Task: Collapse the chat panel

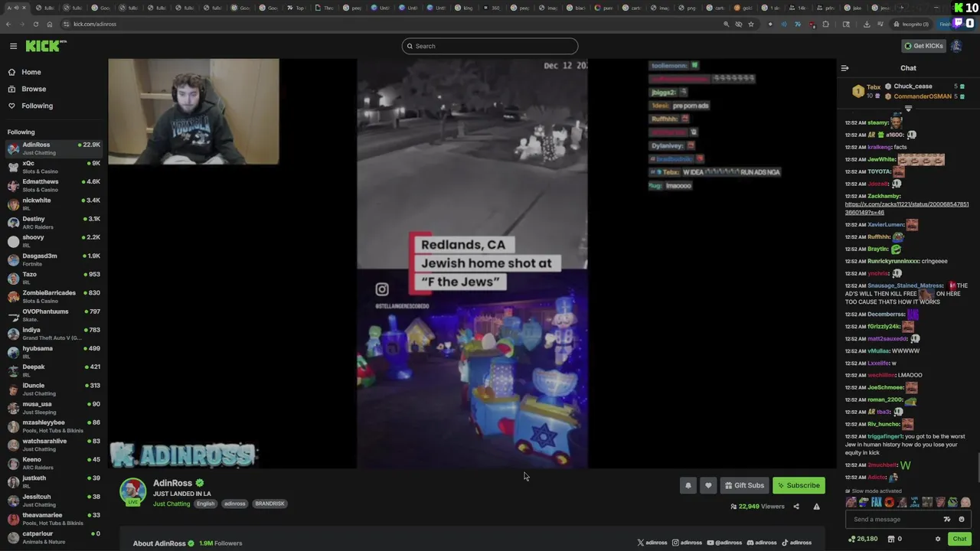Action: (x=845, y=68)
